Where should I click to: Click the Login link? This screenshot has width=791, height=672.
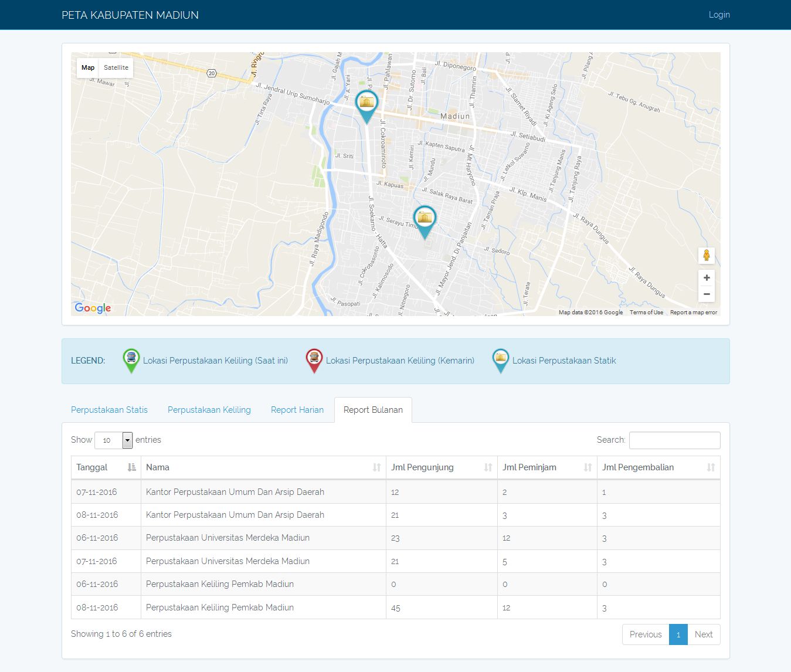[719, 15]
